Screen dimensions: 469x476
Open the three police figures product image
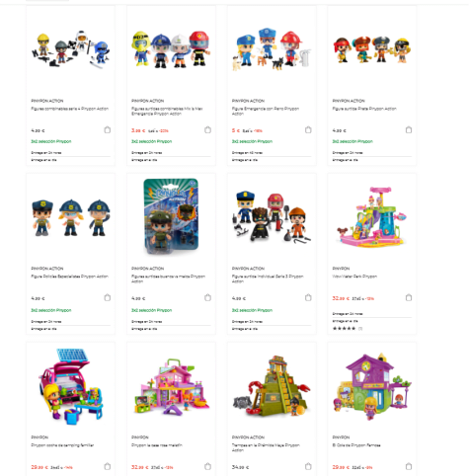pos(71,217)
